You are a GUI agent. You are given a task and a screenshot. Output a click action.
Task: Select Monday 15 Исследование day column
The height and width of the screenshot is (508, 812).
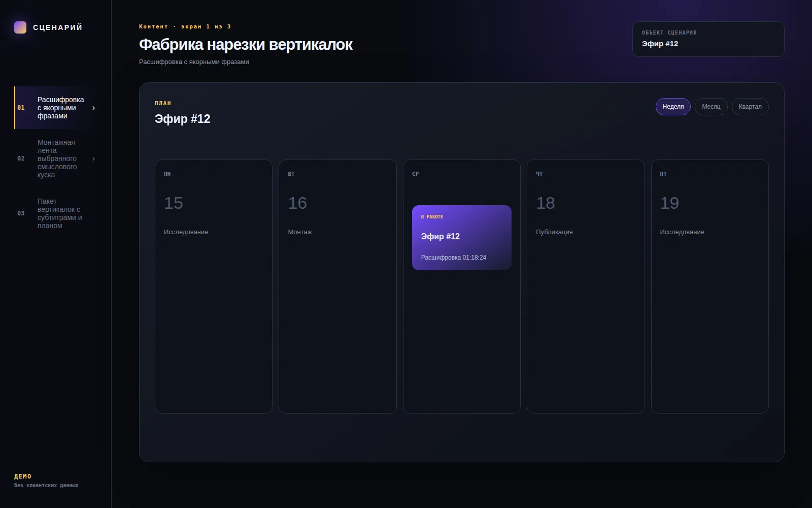[x=214, y=287]
